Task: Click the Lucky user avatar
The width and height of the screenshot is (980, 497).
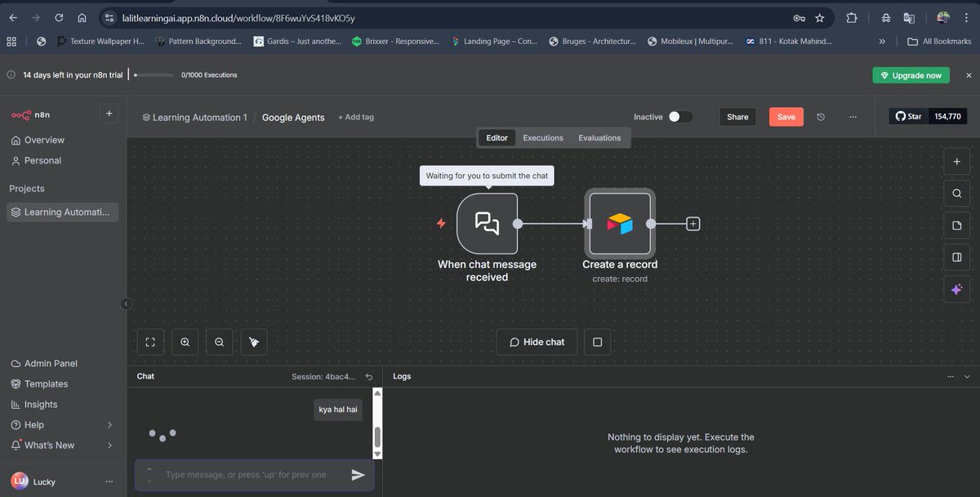Action: pos(20,481)
